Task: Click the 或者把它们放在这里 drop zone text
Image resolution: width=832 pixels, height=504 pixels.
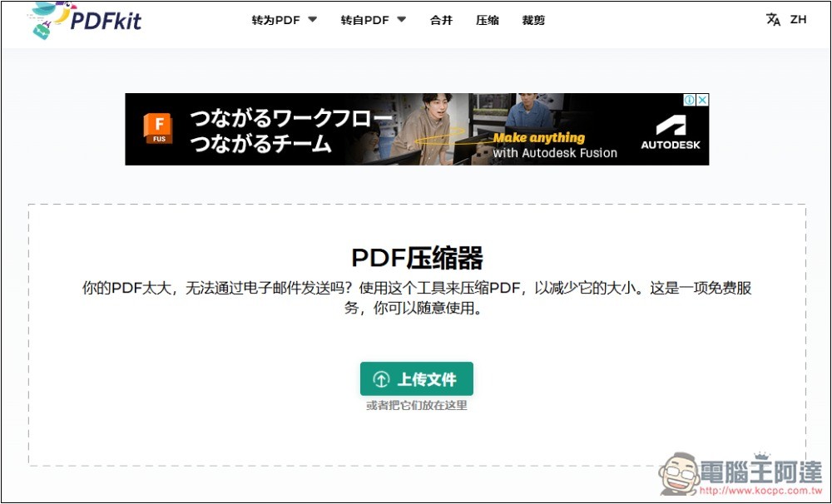Action: [416, 406]
